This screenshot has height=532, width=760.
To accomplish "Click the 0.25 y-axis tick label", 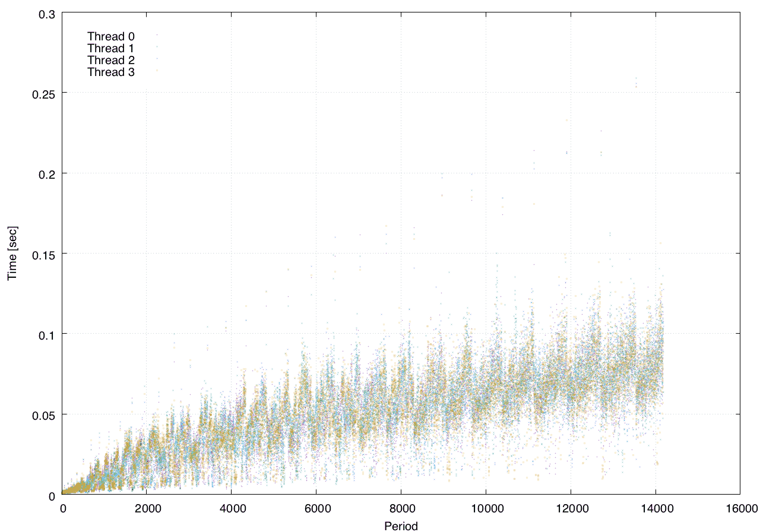I will click(x=40, y=93).
